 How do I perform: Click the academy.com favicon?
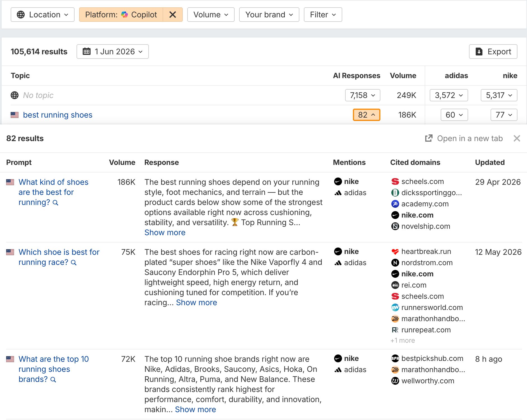click(395, 204)
